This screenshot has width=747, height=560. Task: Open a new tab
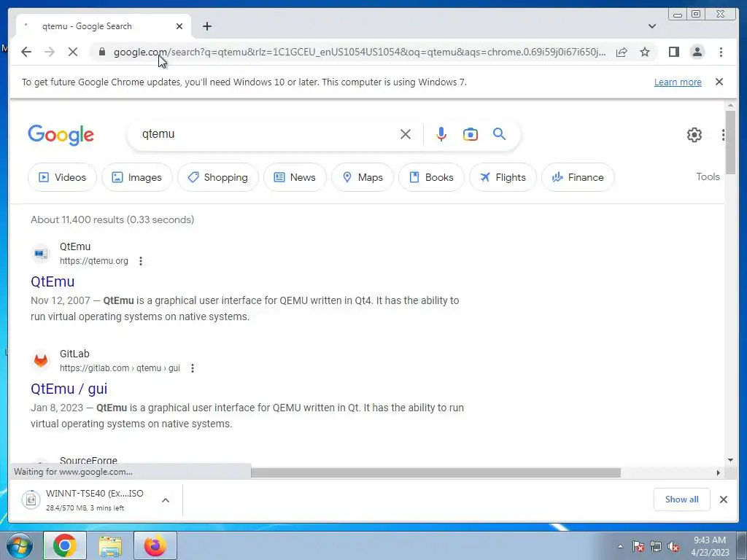206,26
